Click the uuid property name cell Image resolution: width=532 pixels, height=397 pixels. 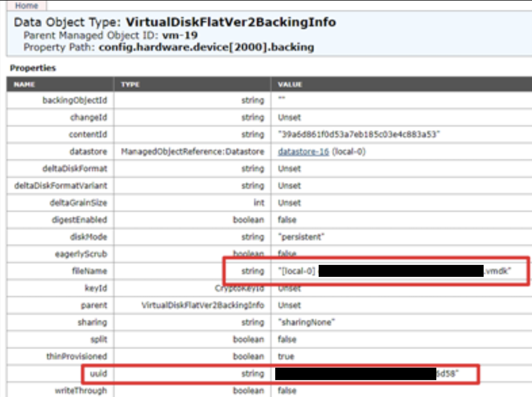point(98,374)
